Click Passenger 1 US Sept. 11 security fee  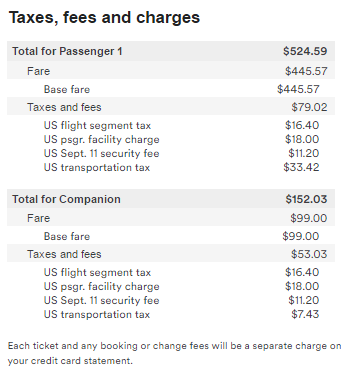click(x=101, y=153)
